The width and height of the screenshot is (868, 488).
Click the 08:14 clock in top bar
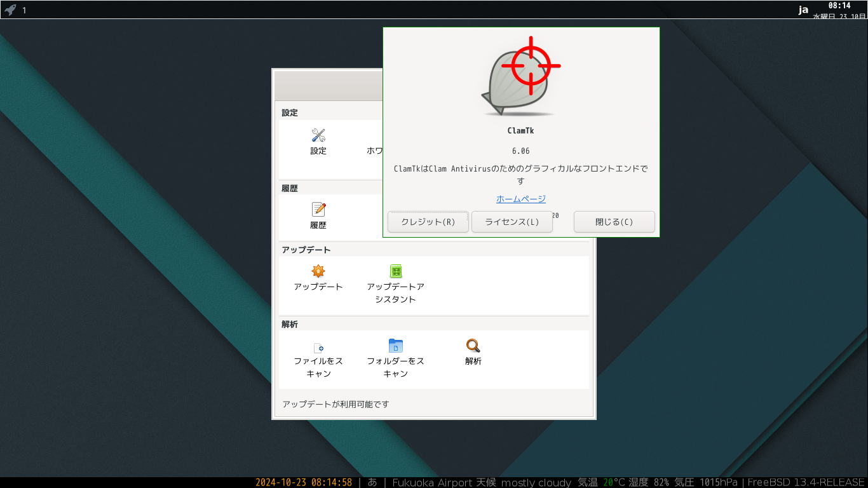click(839, 6)
